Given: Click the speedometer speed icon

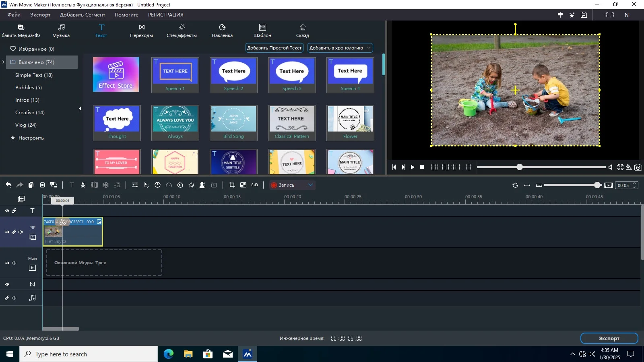Looking at the screenshot, I should (169, 185).
